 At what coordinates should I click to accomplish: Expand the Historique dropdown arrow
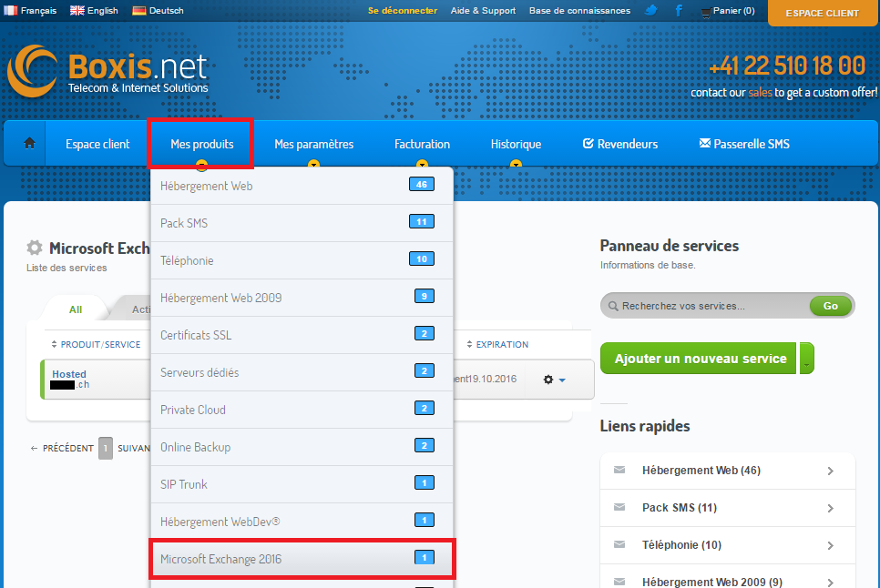(x=516, y=164)
